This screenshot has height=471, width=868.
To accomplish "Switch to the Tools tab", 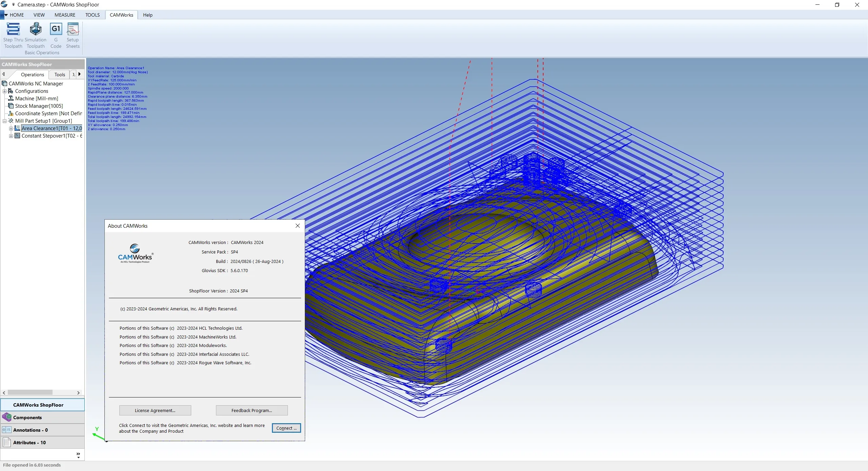I will click(60, 75).
